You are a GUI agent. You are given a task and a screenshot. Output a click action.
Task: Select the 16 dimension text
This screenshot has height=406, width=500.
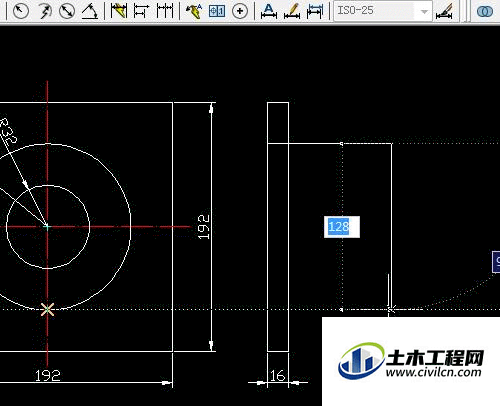(278, 376)
